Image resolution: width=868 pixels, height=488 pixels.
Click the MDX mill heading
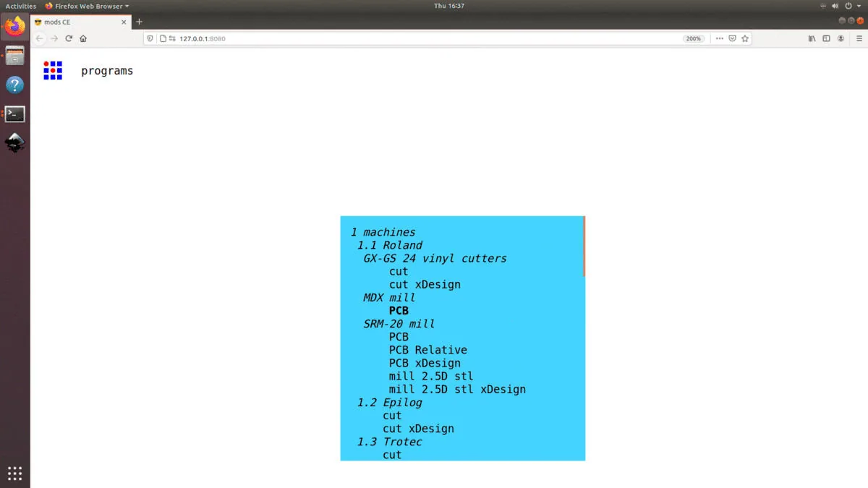[389, 297]
